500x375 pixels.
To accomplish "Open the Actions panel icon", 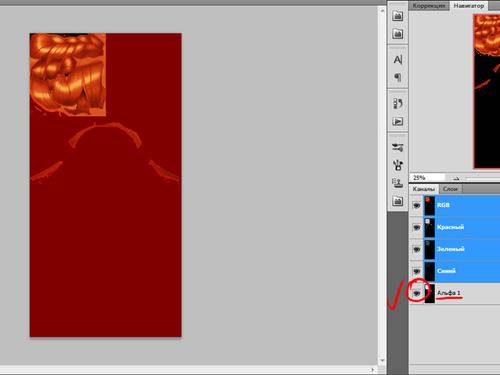I will coord(398,121).
